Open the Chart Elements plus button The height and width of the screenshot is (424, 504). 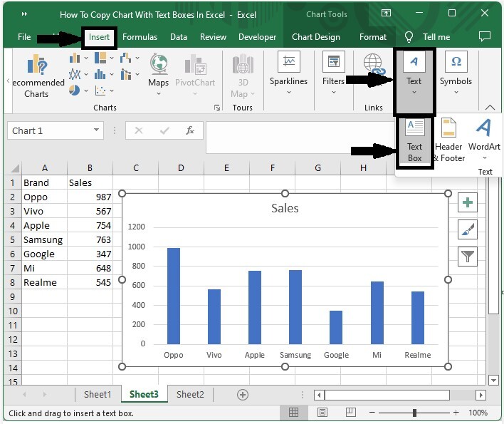(468, 203)
